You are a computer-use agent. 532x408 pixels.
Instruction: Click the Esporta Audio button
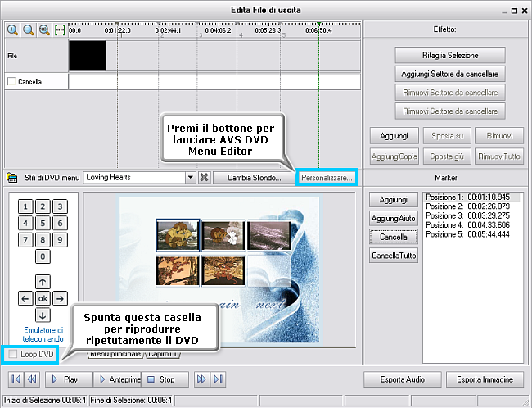click(x=403, y=379)
